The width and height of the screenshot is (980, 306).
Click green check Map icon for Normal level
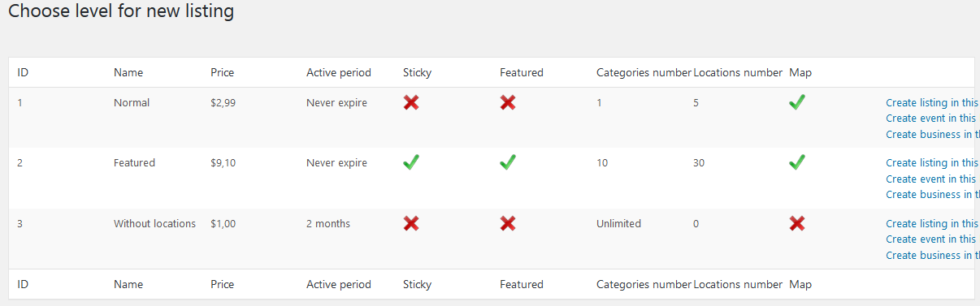click(x=797, y=102)
